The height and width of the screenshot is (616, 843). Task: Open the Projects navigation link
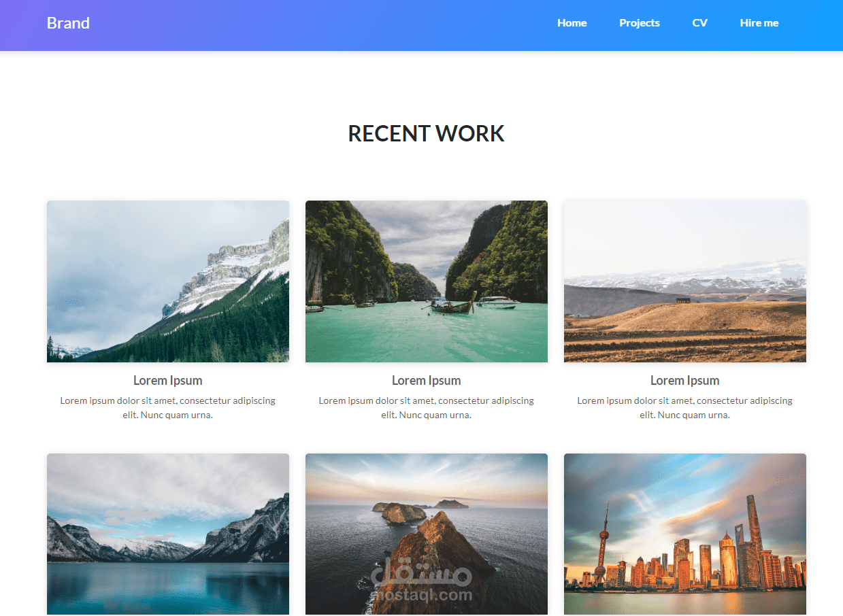pyautogui.click(x=640, y=23)
